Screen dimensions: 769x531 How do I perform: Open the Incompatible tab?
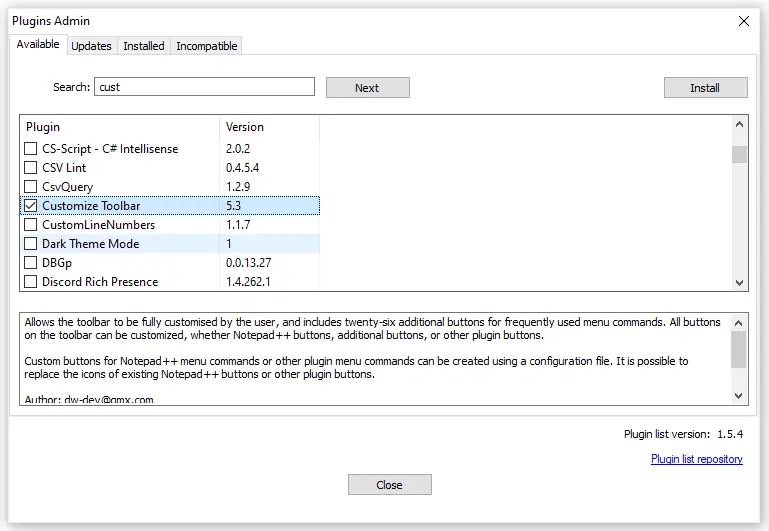pyautogui.click(x=206, y=46)
